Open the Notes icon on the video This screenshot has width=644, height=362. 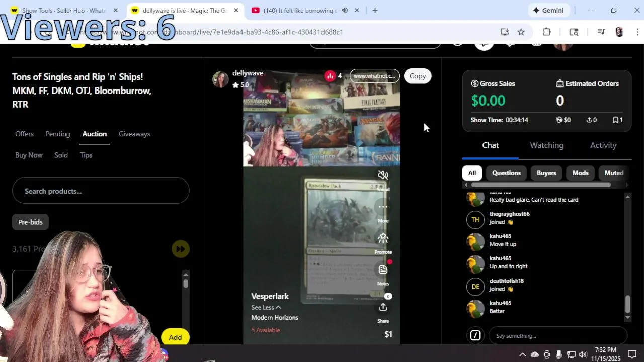383,269
